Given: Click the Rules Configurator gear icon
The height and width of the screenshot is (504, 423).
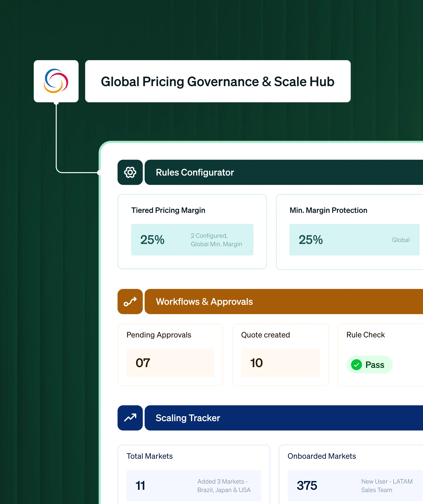Looking at the screenshot, I should click(x=130, y=172).
